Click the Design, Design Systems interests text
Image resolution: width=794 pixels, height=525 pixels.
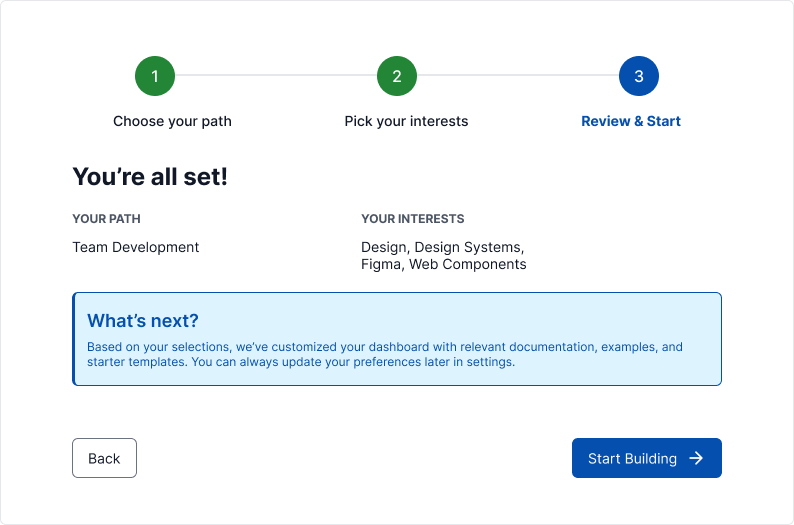coord(442,247)
